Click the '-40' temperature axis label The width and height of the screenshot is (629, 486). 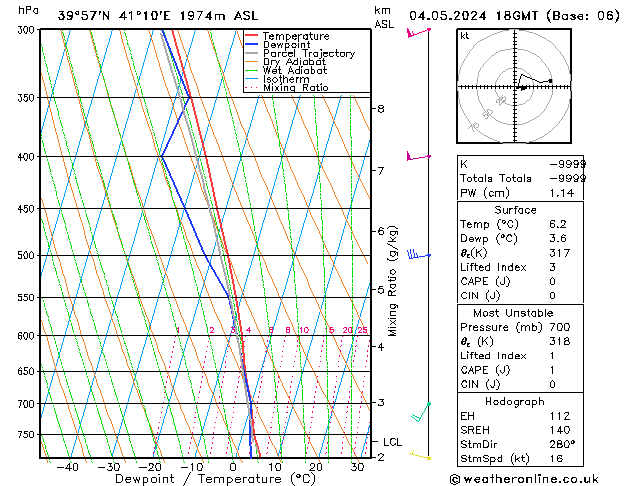pos(67,467)
